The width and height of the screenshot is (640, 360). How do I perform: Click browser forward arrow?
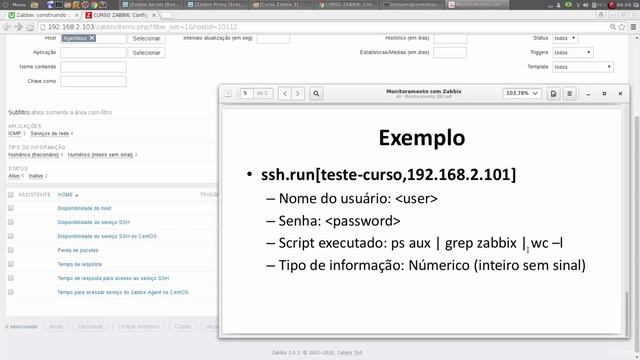(18, 27)
